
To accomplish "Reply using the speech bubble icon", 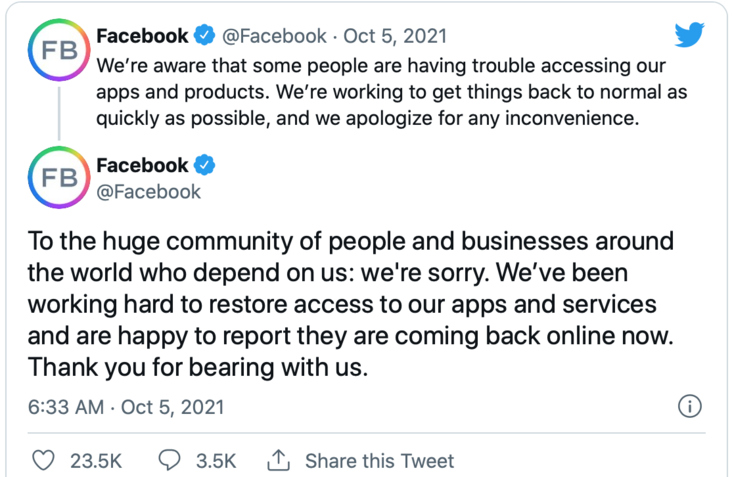I will pos(171,461).
